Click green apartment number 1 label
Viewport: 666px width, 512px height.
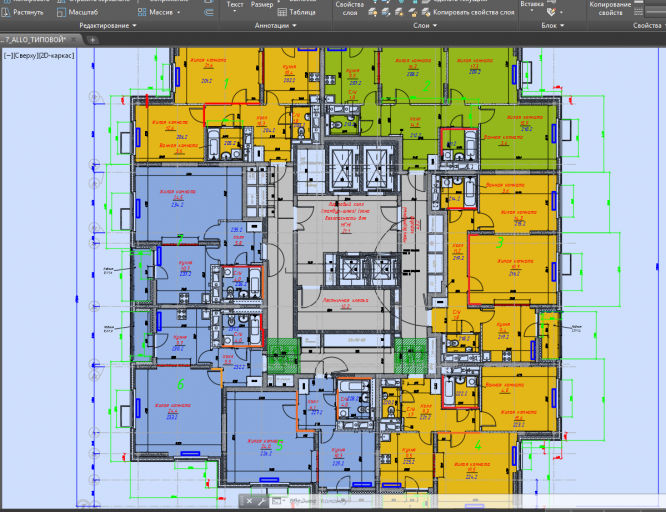click(226, 84)
